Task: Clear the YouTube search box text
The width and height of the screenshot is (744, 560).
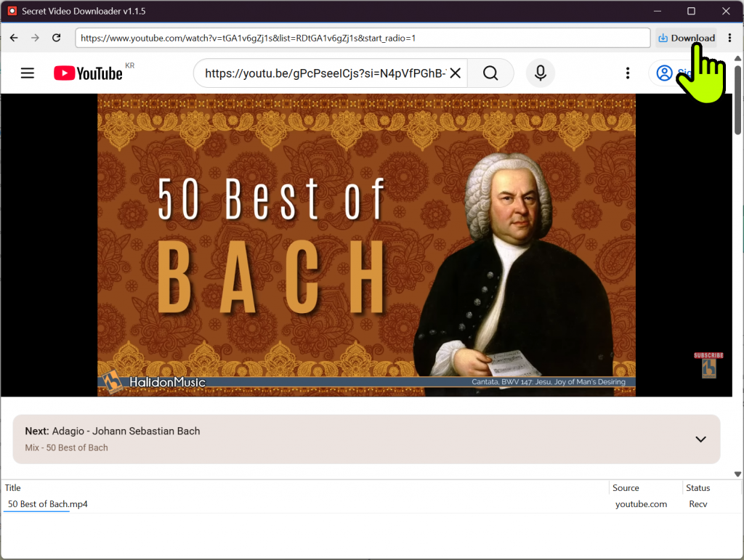Action: [x=455, y=73]
